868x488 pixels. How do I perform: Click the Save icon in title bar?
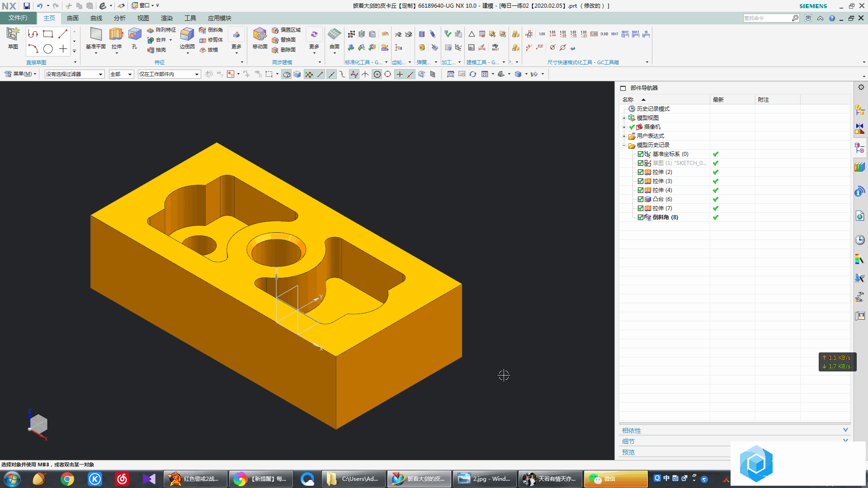point(27,6)
